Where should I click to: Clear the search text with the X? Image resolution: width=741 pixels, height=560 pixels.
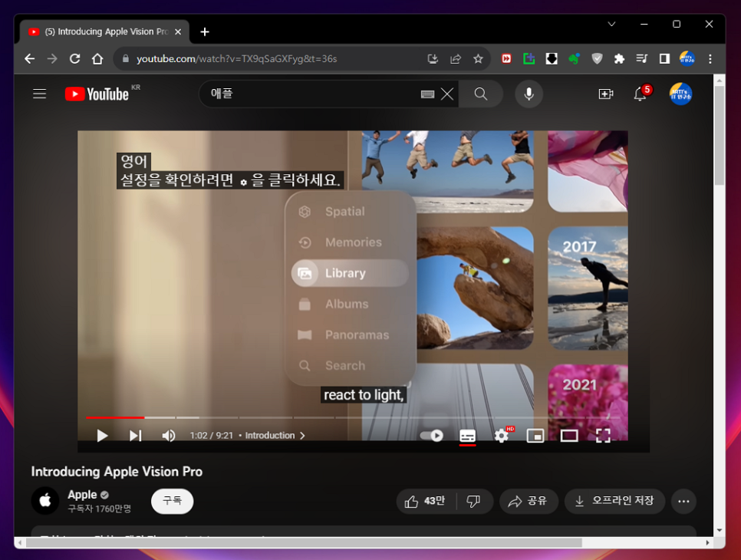click(447, 94)
